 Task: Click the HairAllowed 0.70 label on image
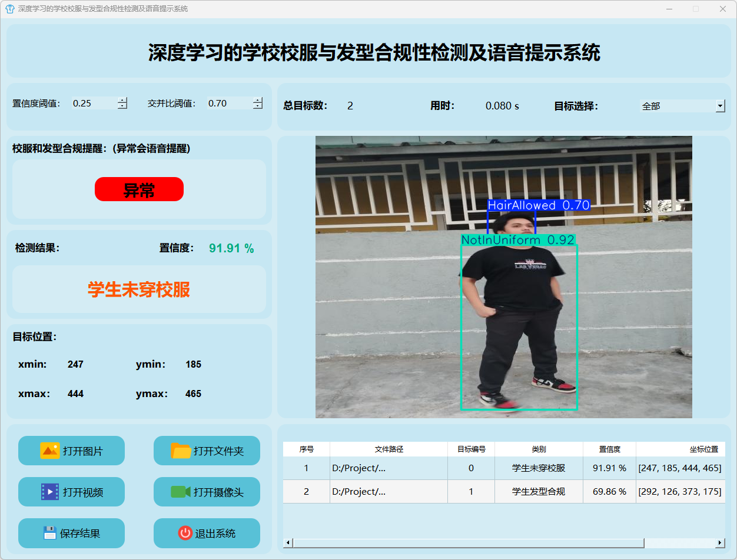point(539,205)
